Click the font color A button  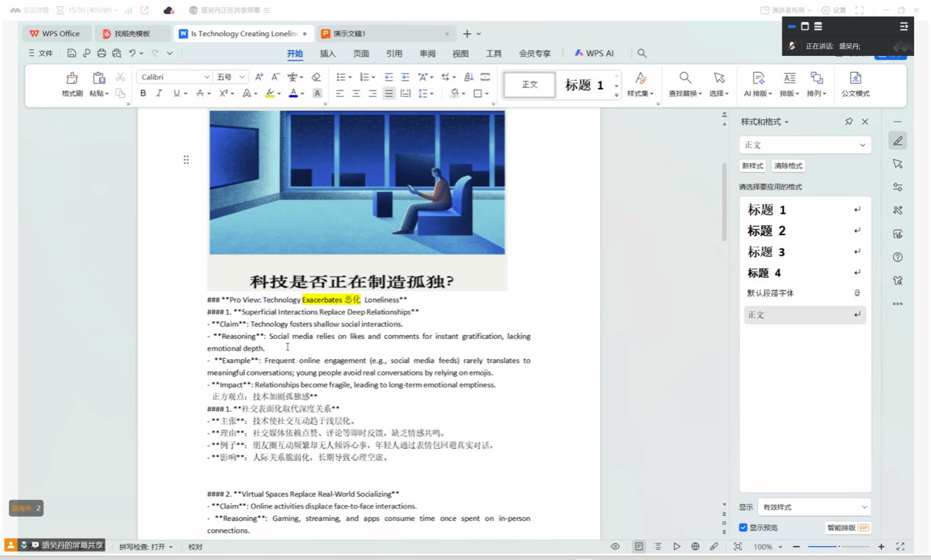pos(293,93)
